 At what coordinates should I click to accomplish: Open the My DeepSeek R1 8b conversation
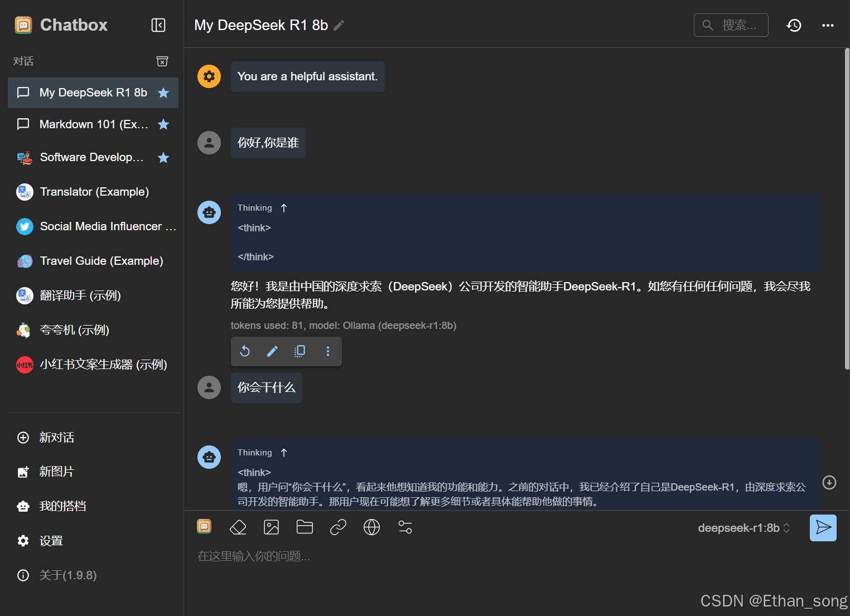(93, 93)
